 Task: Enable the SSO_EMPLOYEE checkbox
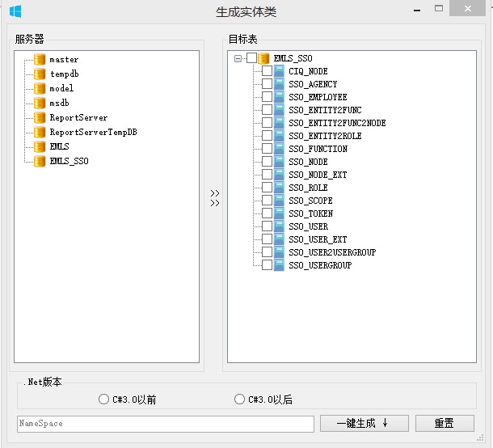click(267, 96)
